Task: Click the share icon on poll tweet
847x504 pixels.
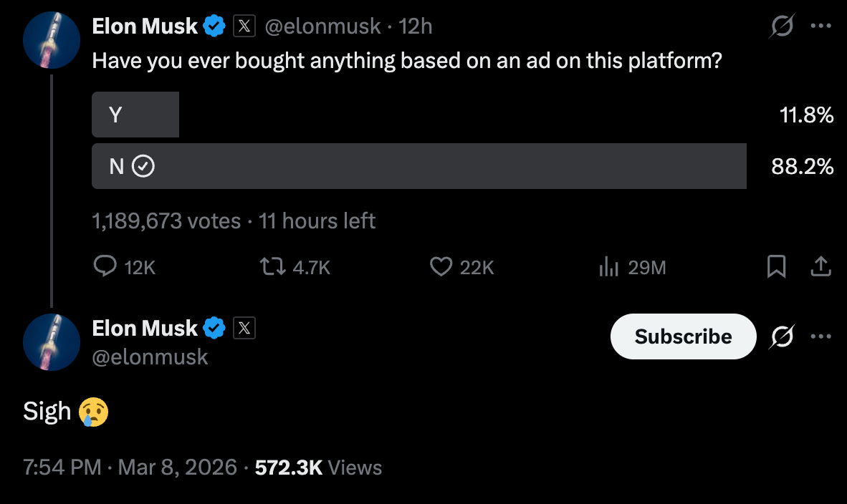Action: (x=820, y=267)
